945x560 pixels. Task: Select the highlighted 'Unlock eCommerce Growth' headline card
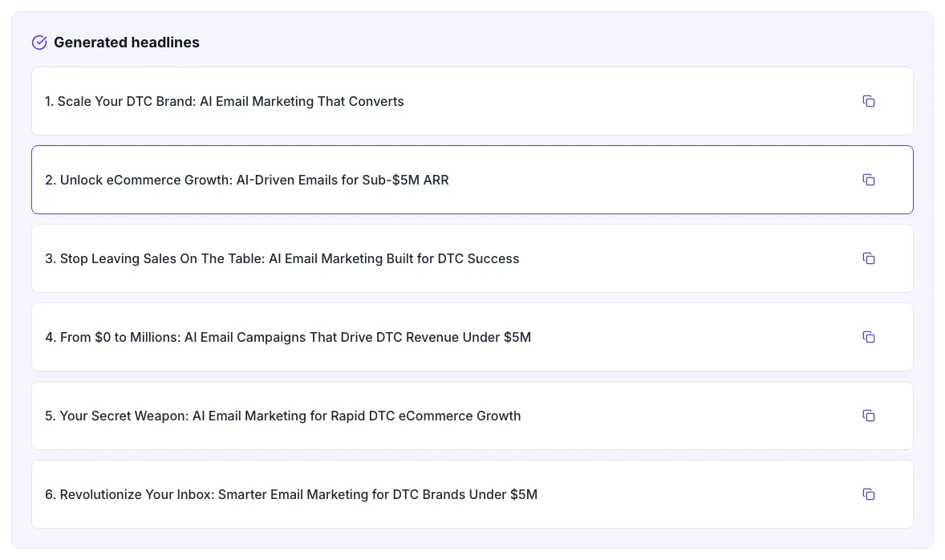click(472, 180)
